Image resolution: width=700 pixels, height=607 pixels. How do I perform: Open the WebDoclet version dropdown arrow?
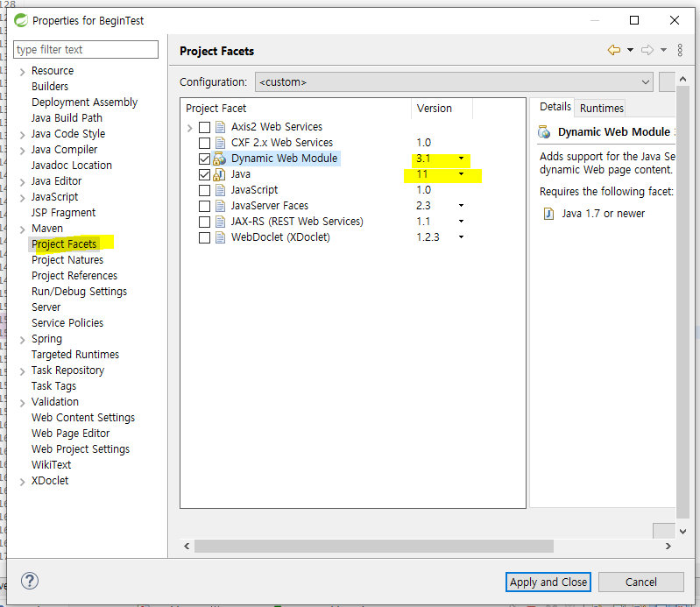pos(461,237)
